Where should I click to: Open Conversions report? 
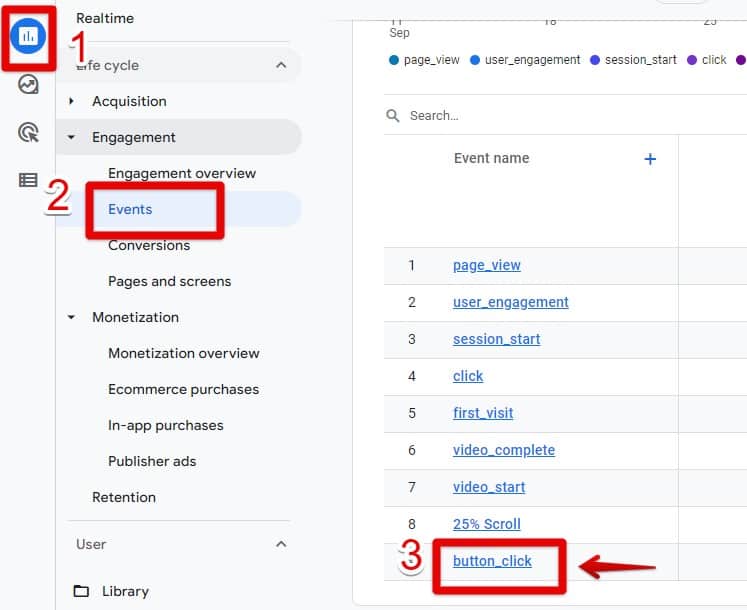[x=149, y=245]
